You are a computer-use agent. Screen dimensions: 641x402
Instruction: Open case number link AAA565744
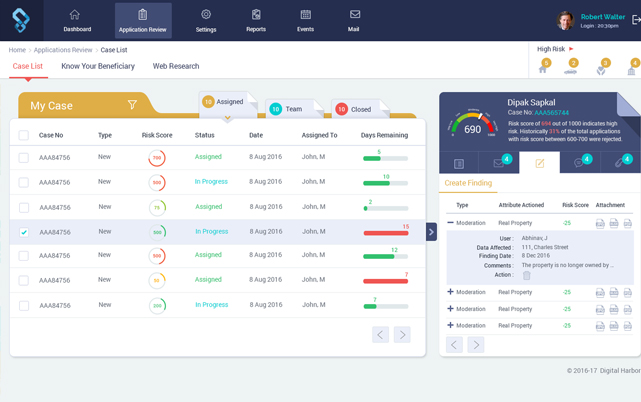point(551,113)
